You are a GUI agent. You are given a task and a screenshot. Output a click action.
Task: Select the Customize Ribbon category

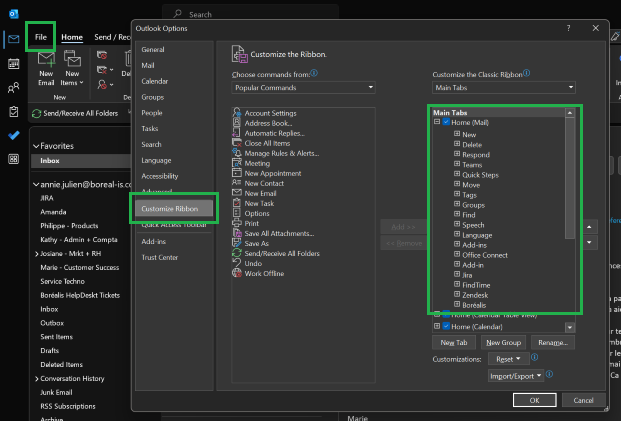[x=173, y=209]
